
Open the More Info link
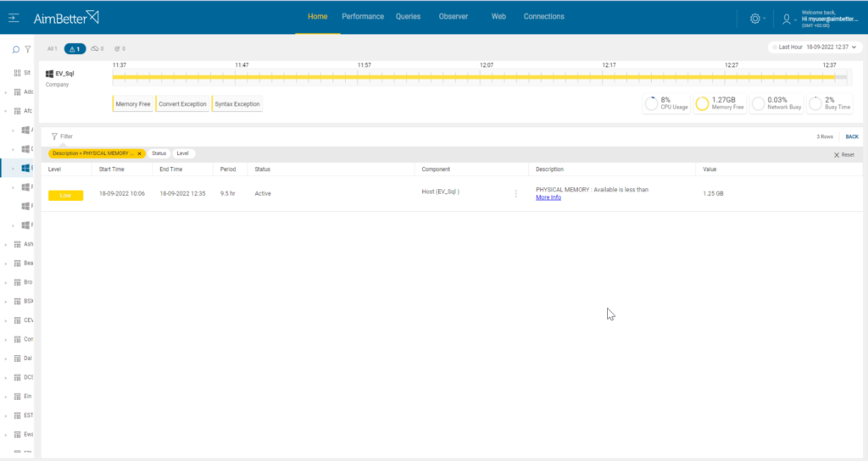(548, 197)
